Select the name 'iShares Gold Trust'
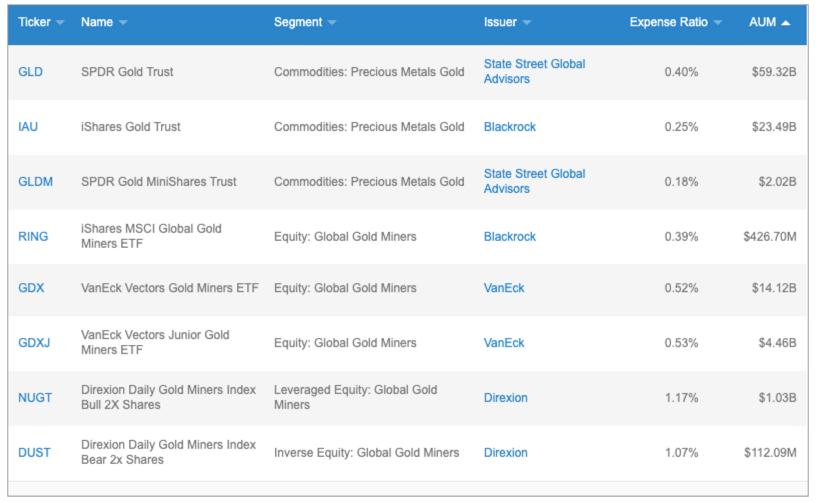Image resolution: width=824 pixels, height=503 pixels. pos(131,127)
